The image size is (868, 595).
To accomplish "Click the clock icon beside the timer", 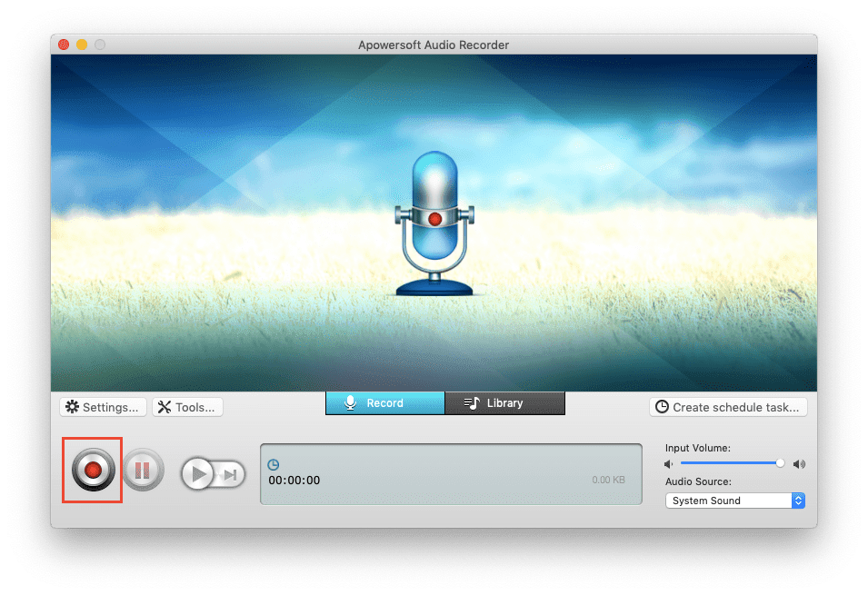I will pos(273,464).
